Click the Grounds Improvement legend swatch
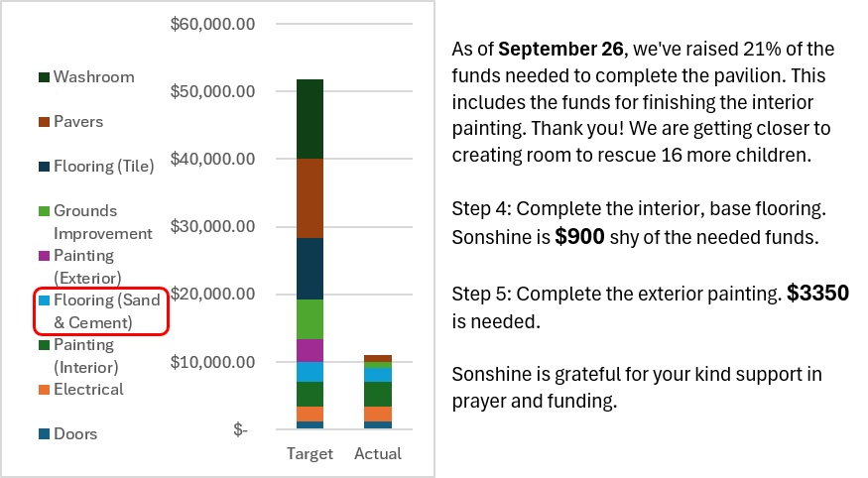The width and height of the screenshot is (868, 478). point(45,211)
